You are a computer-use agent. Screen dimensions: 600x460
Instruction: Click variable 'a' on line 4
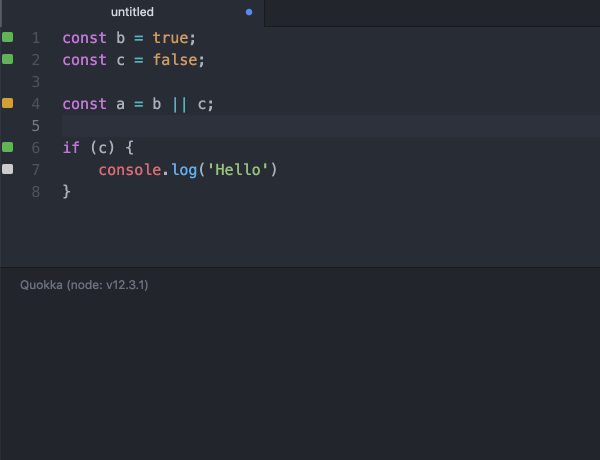(121, 104)
